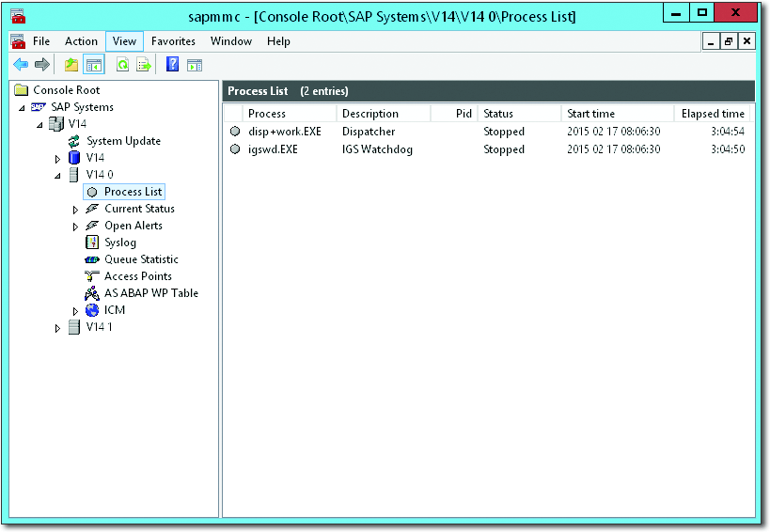This screenshot has width=770, height=532.
Task: Close the inner MDI child window
Action: click(x=746, y=41)
